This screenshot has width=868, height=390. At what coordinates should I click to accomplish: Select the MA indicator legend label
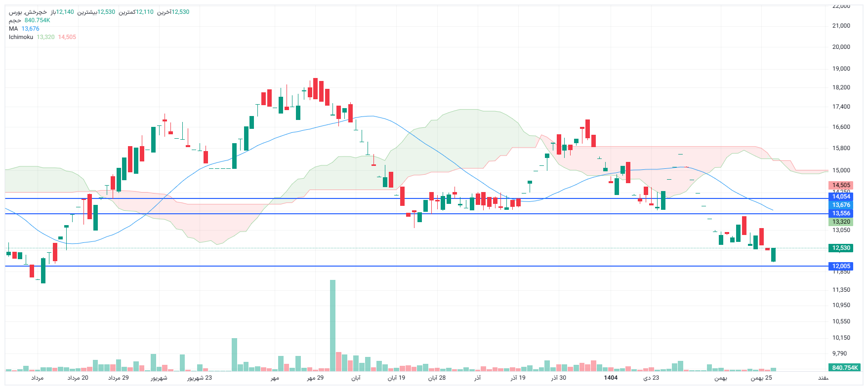(x=13, y=29)
